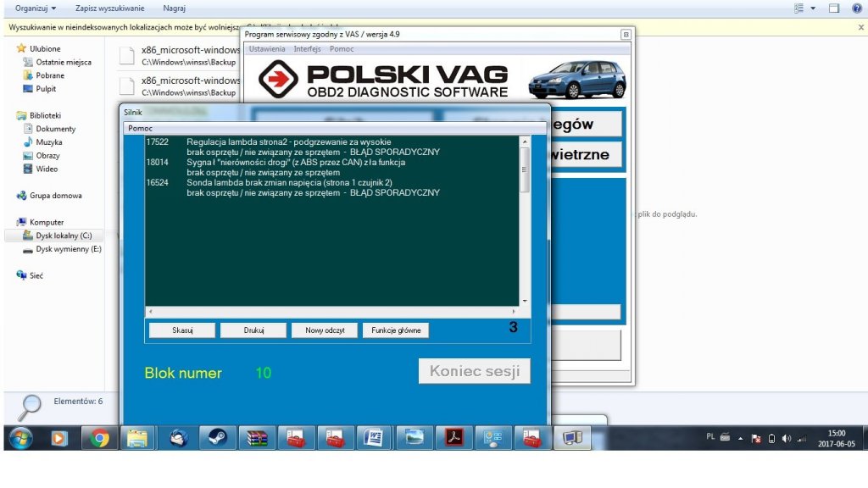
Task: Open the Windows Start menu
Action: tap(20, 438)
